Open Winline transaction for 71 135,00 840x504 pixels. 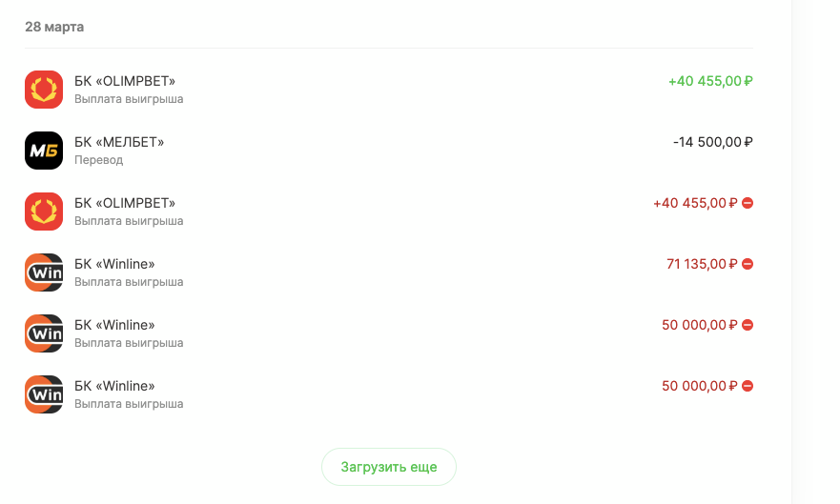tap(389, 272)
